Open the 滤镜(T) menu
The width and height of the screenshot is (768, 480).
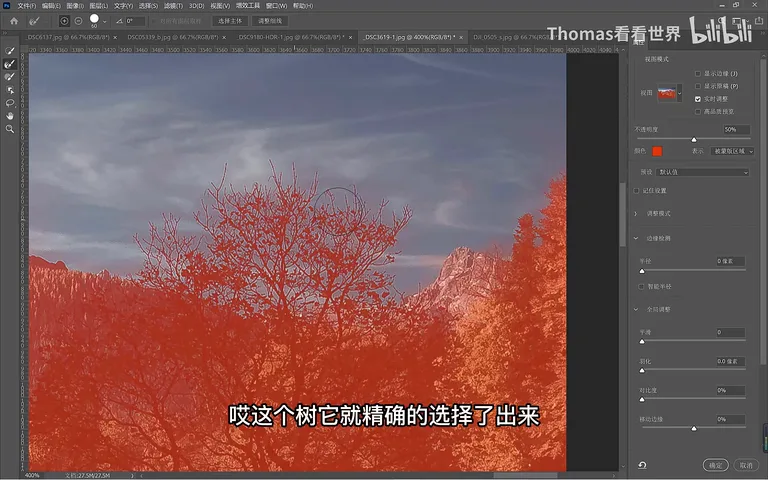pyautogui.click(x=173, y=6)
